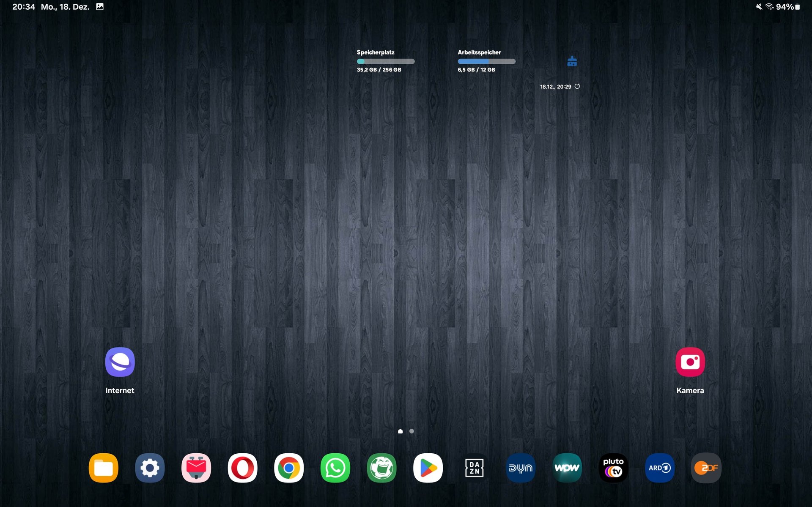
Task: Open the Samsung Internet browser app
Action: [x=120, y=362]
